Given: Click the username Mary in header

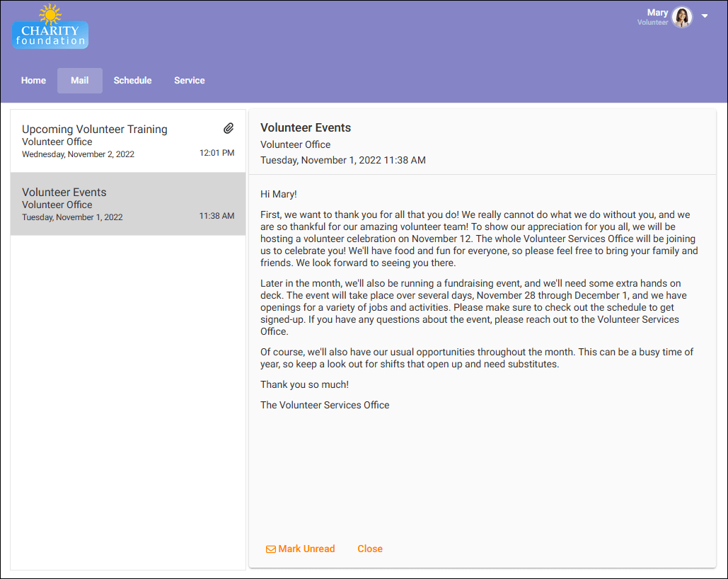Looking at the screenshot, I should [x=657, y=13].
